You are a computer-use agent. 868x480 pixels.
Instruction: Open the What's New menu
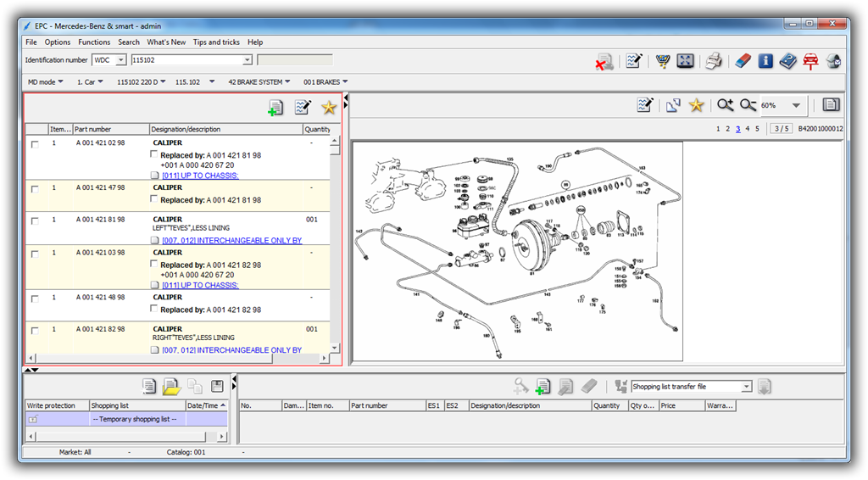pos(166,42)
